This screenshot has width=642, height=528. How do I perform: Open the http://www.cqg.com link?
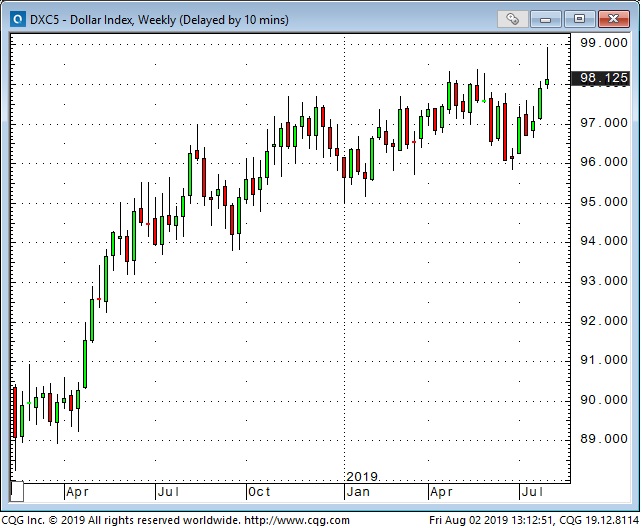pos(297,520)
